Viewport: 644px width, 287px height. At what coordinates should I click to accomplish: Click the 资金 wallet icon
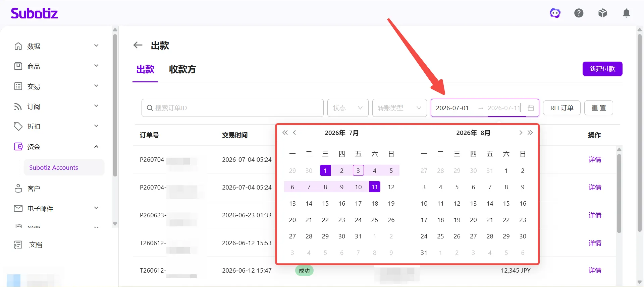click(x=18, y=146)
